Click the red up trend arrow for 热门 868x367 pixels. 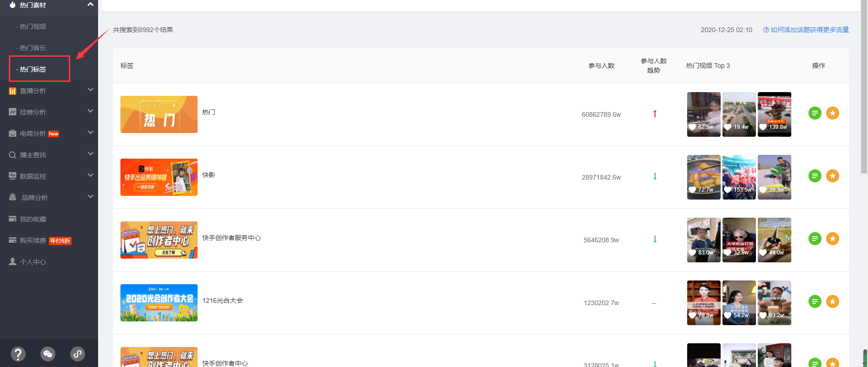[655, 114]
